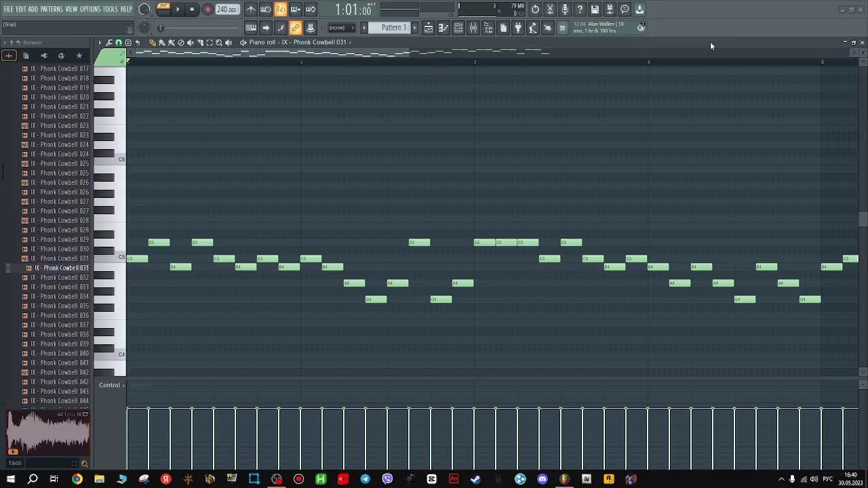
Task: Start playback with the play button
Action: [178, 9]
